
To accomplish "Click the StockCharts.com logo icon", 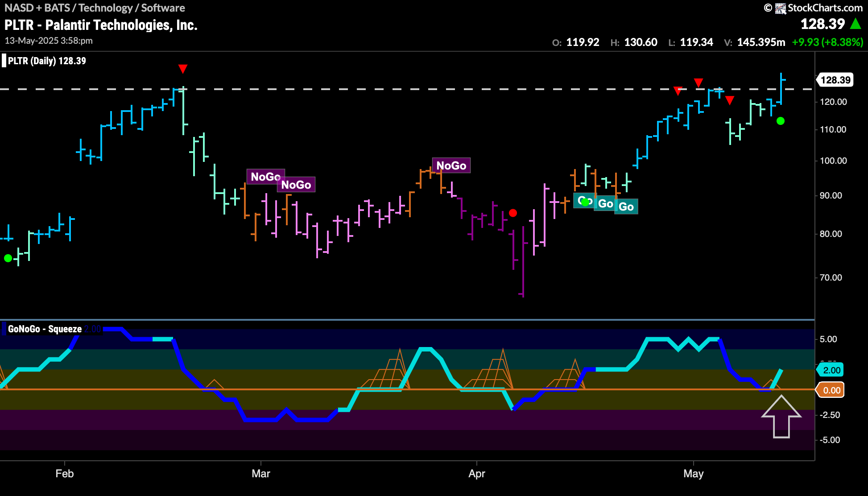I will 780,8.
